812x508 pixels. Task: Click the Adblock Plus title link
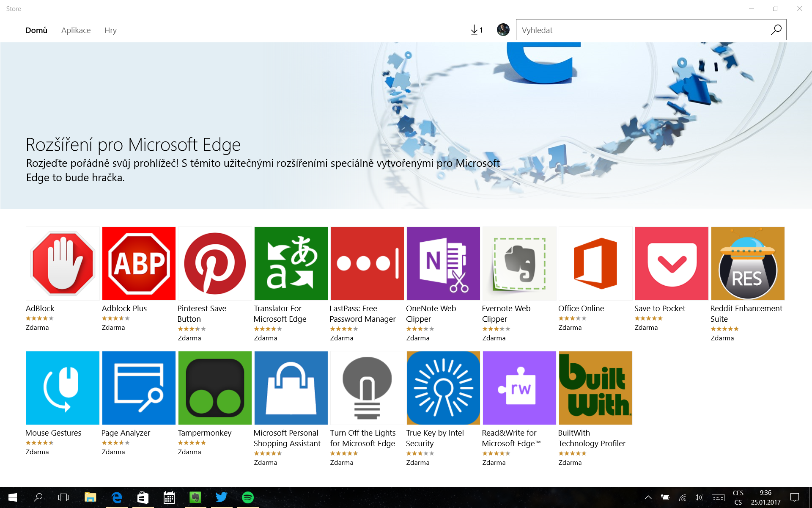[x=124, y=308]
